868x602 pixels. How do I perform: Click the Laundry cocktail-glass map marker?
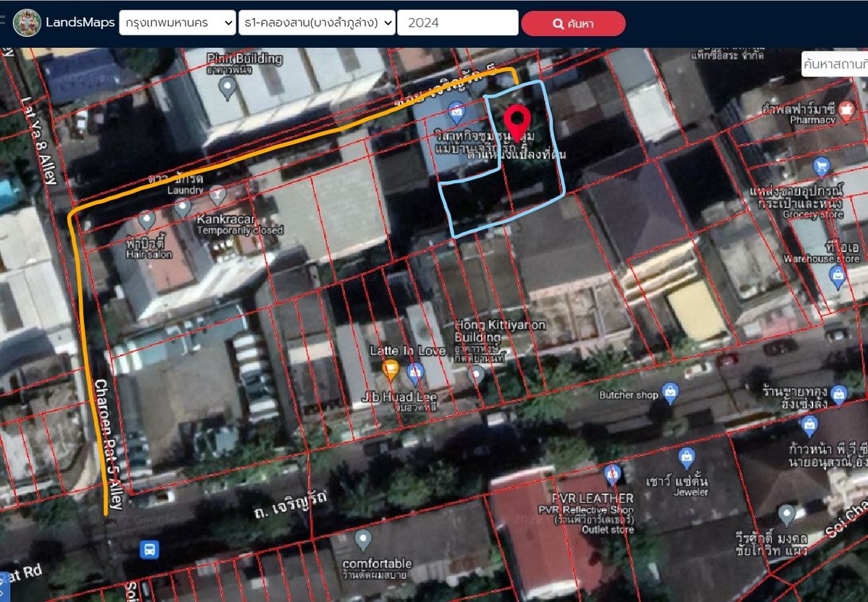click(x=216, y=195)
